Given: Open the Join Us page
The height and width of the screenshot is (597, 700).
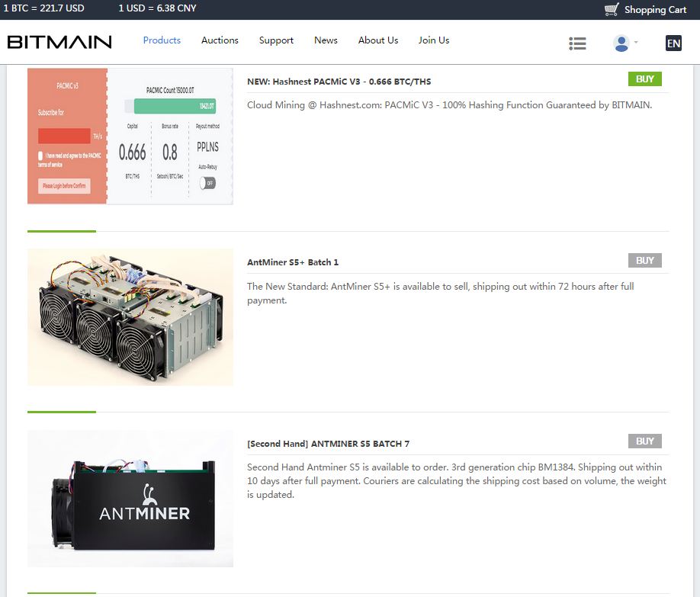Looking at the screenshot, I should click(434, 40).
